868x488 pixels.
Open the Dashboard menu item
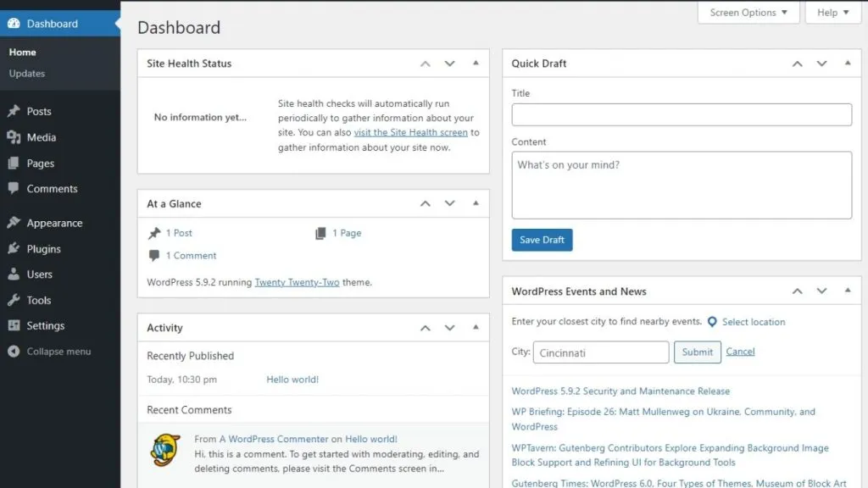pyautogui.click(x=60, y=23)
